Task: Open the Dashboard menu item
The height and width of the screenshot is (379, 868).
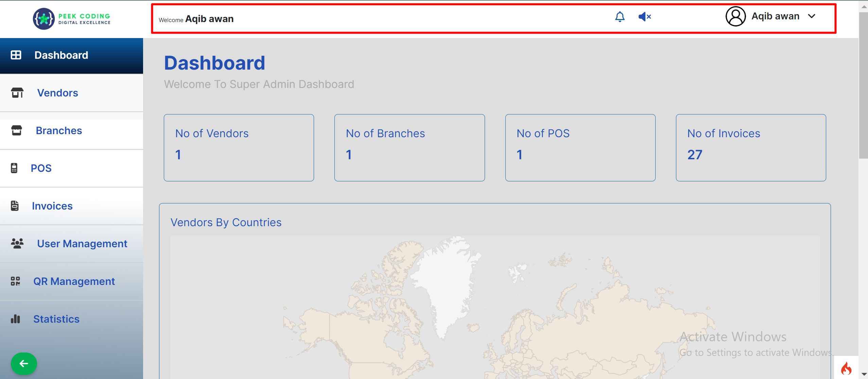Action: [x=61, y=55]
